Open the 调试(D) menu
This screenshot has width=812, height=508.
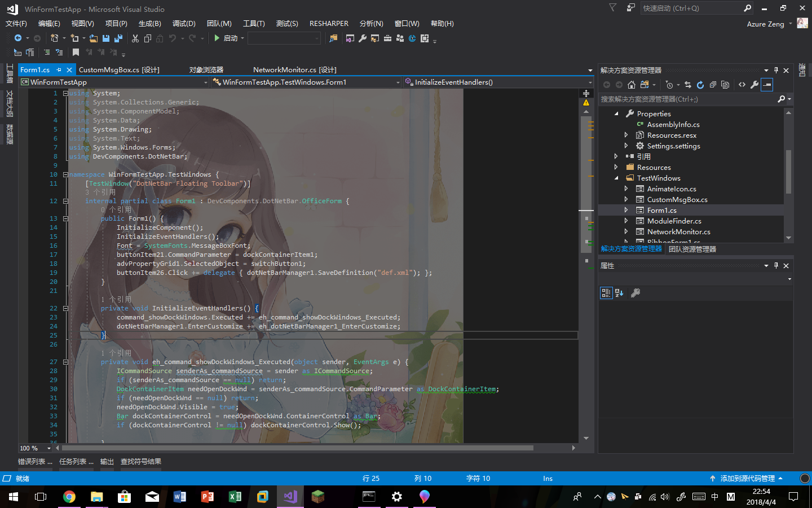click(x=184, y=24)
